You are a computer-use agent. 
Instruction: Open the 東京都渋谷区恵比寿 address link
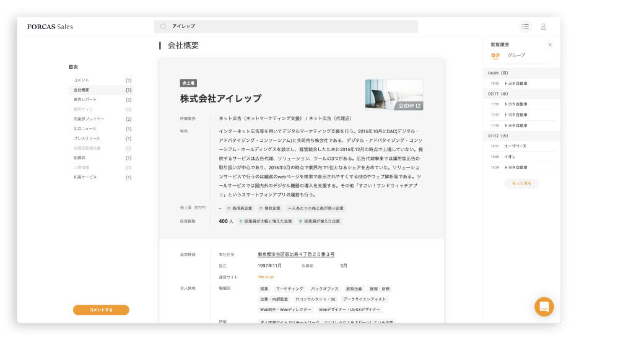click(296, 255)
